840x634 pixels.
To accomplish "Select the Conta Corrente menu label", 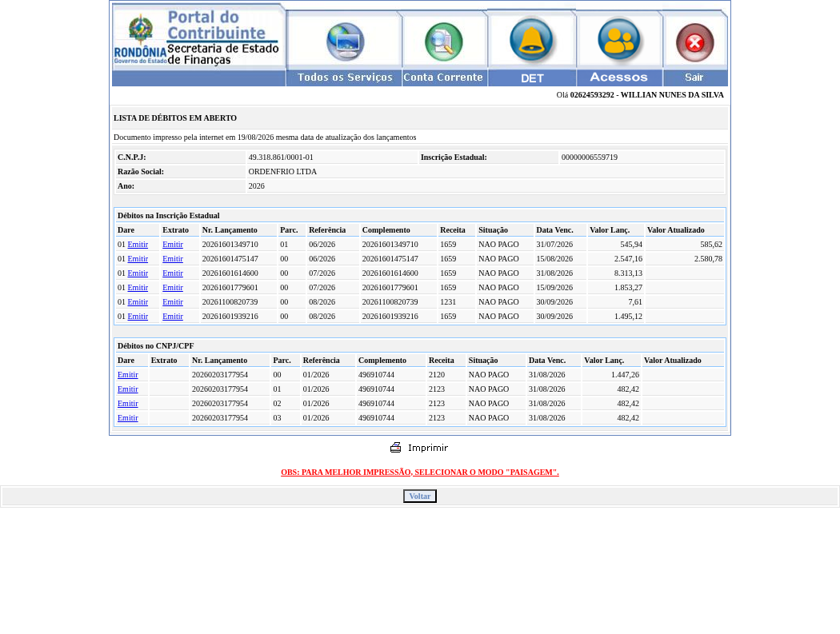I will [x=443, y=78].
